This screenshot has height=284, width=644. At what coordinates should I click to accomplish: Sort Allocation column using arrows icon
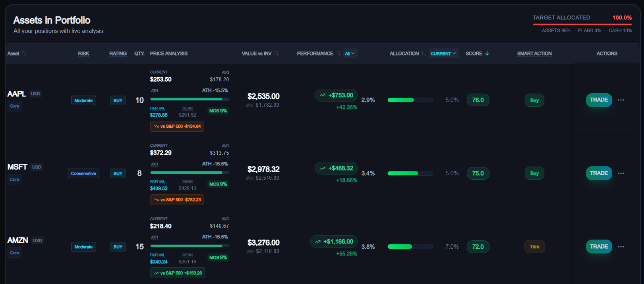424,54
